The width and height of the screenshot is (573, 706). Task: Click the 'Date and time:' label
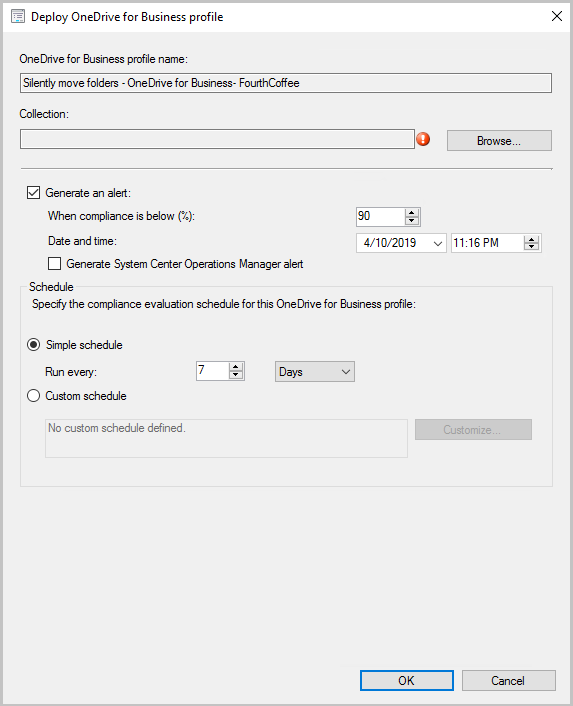tap(82, 241)
